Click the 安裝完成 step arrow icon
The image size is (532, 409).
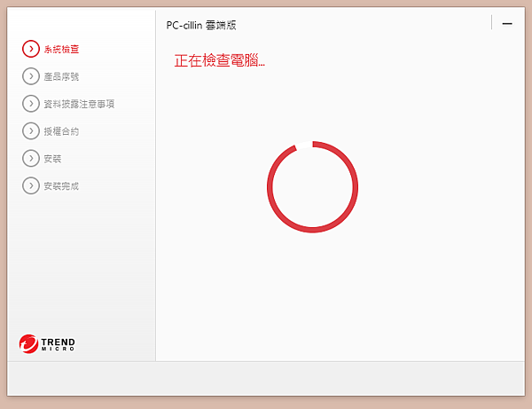pos(31,185)
